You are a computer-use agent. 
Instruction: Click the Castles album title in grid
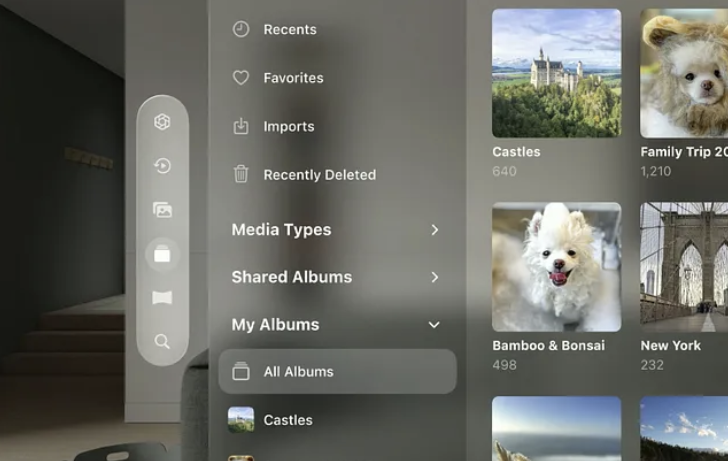tap(516, 152)
